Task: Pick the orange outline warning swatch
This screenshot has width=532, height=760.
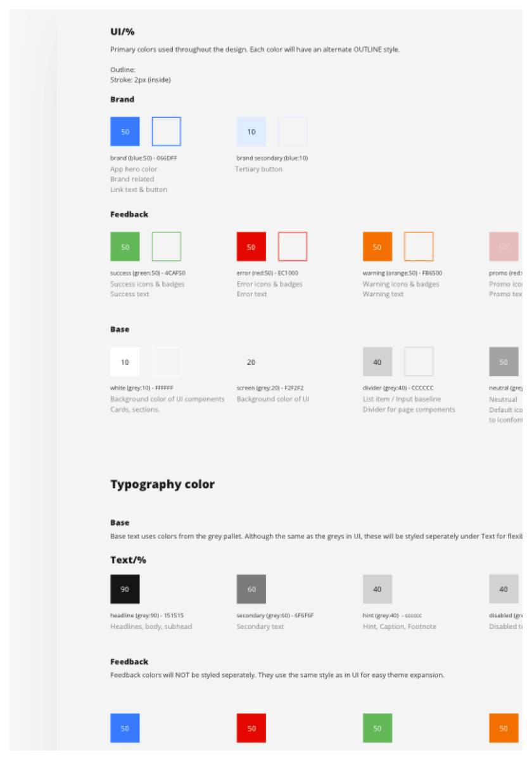Action: [419, 247]
